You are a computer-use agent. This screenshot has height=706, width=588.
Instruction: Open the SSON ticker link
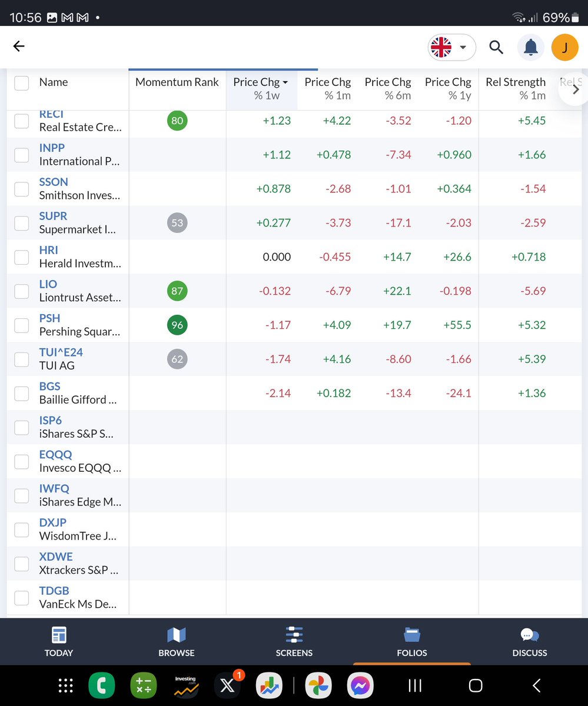[x=54, y=182]
